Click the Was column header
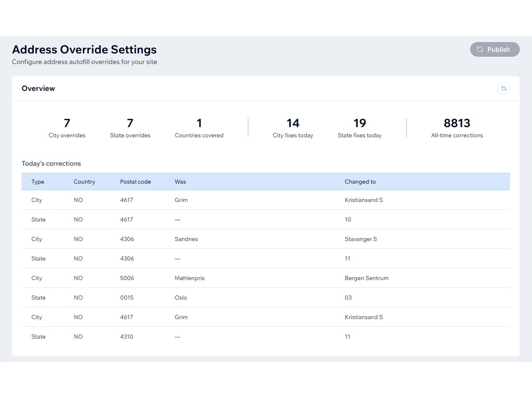Viewport: 532px width, 399px height. pyautogui.click(x=180, y=182)
